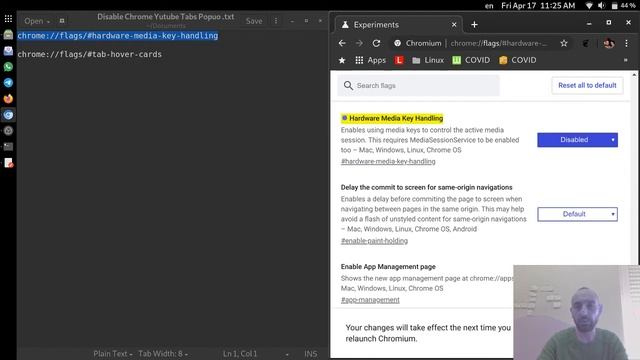Switch to Chromium in the dock
Screen dimensions: 640x360
tap(8, 115)
